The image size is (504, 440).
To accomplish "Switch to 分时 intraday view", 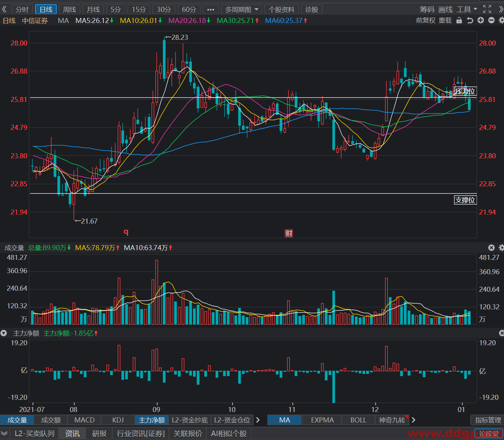I will coord(22,9).
